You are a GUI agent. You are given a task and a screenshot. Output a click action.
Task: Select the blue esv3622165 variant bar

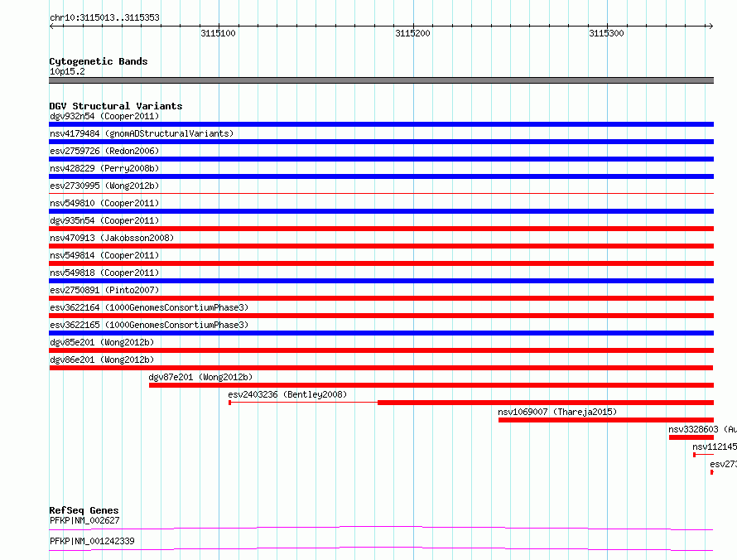point(381,333)
